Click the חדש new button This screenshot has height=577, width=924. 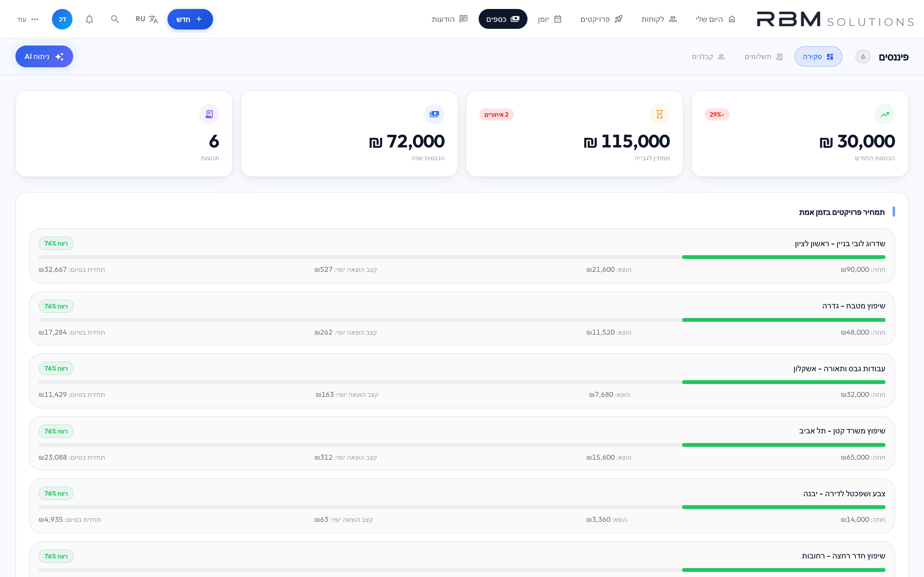pyautogui.click(x=190, y=19)
